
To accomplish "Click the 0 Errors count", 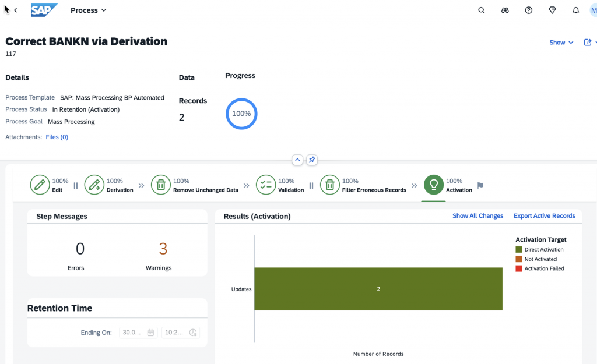I will pos(80,249).
